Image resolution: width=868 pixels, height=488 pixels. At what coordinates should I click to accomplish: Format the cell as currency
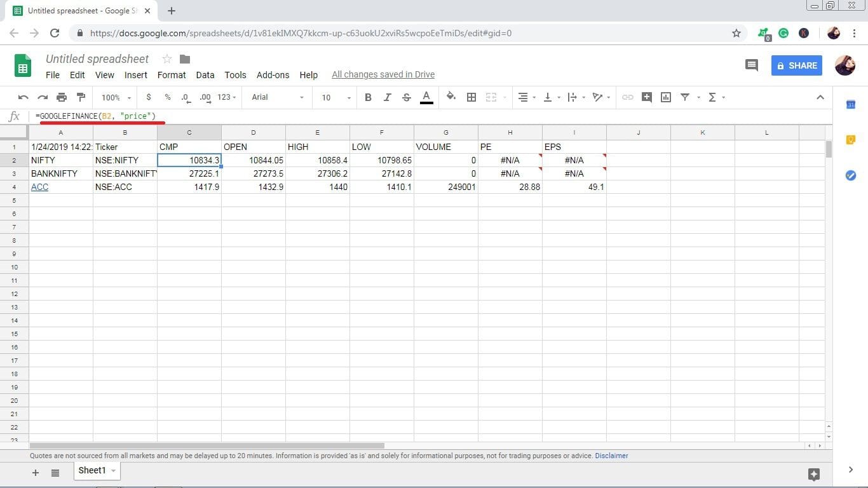(149, 97)
